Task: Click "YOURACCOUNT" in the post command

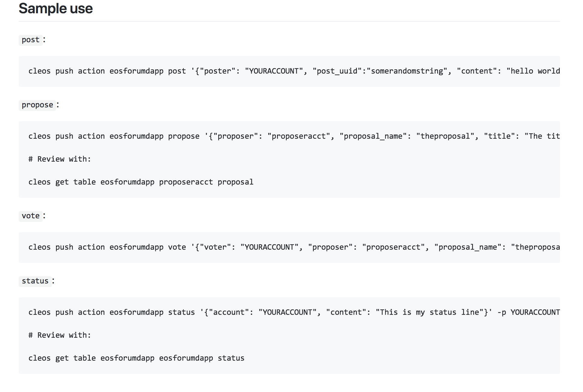Action: pyautogui.click(x=274, y=71)
